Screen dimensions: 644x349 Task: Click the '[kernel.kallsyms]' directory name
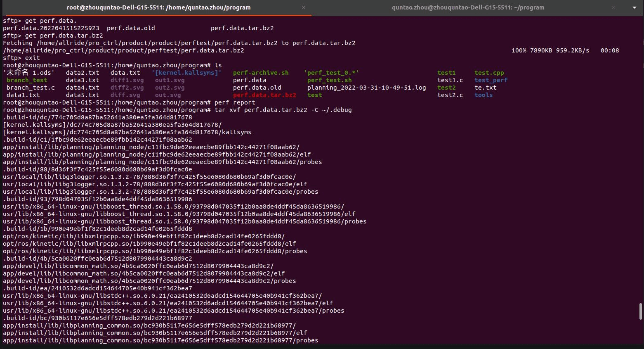click(x=186, y=73)
